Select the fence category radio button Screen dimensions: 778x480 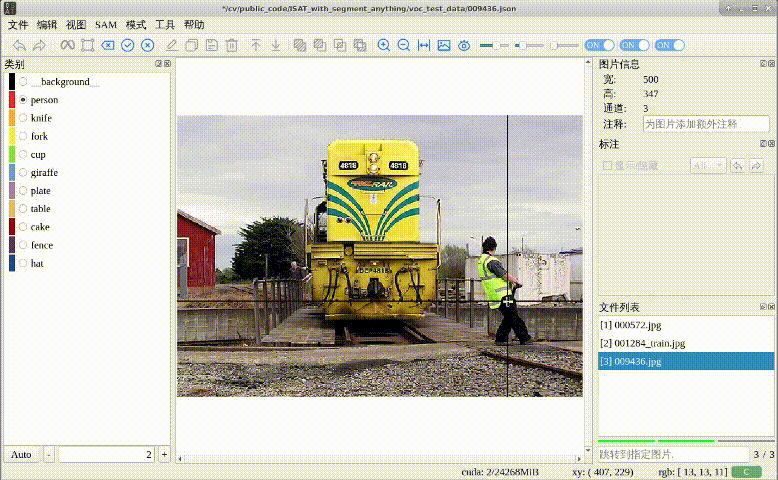click(x=23, y=245)
